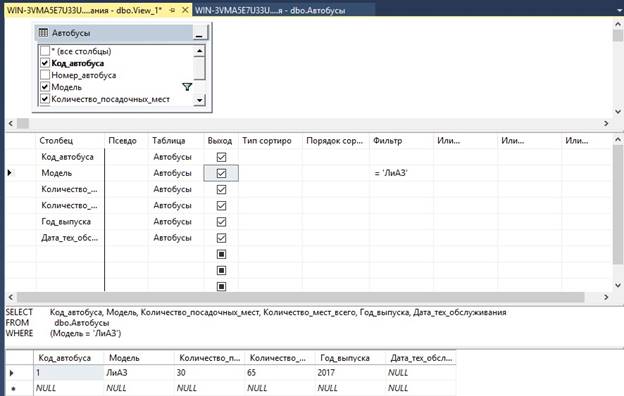This screenshot has width=624, height=396.
Task: Click diagram pane vertical scroll-up arrow
Action: click(x=618, y=25)
